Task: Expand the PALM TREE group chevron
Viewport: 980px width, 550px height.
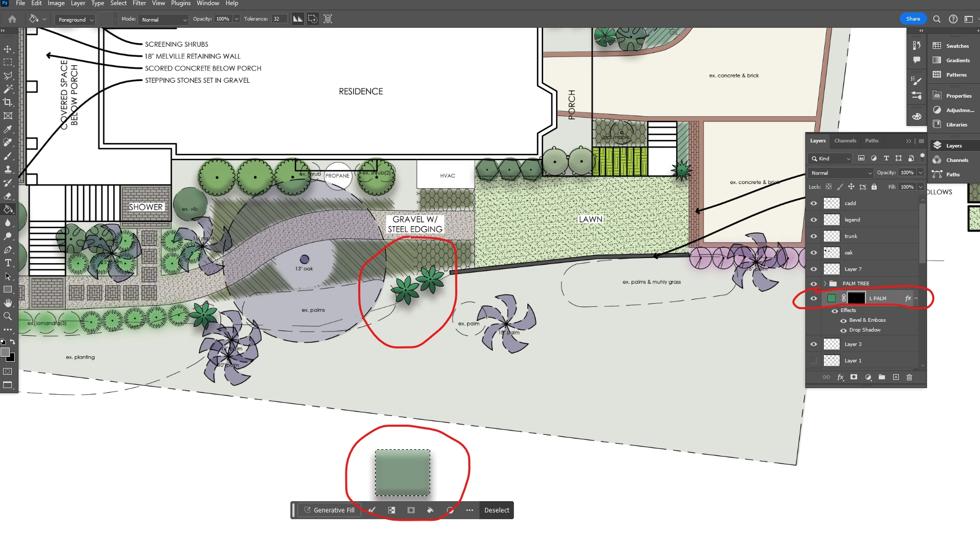Action: (x=825, y=284)
